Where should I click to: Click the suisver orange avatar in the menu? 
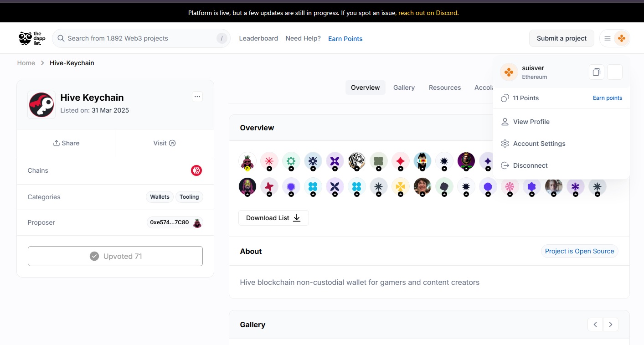tap(509, 72)
